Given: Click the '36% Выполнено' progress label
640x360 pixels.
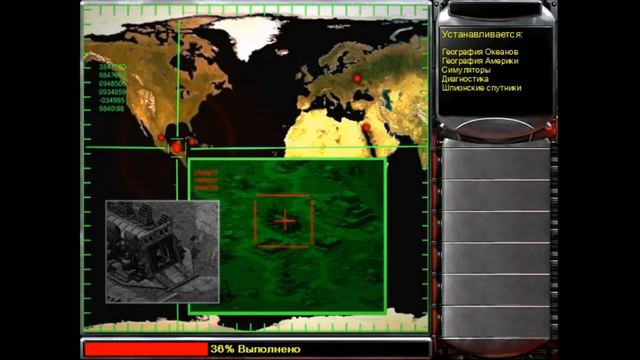Looking at the screenshot, I should [256, 349].
